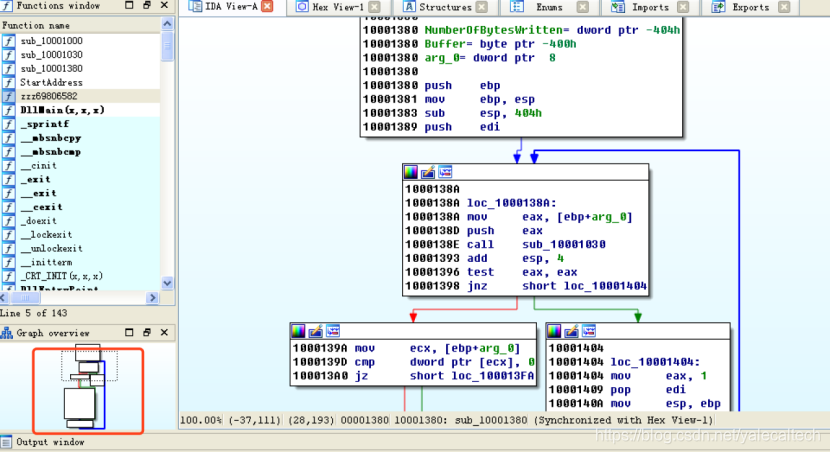Float the Functions window panel

[x=147, y=5]
